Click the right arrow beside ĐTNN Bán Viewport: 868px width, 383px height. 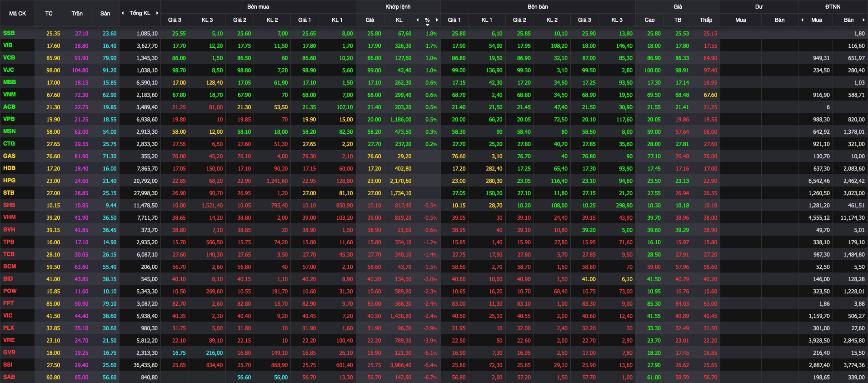[x=863, y=20]
